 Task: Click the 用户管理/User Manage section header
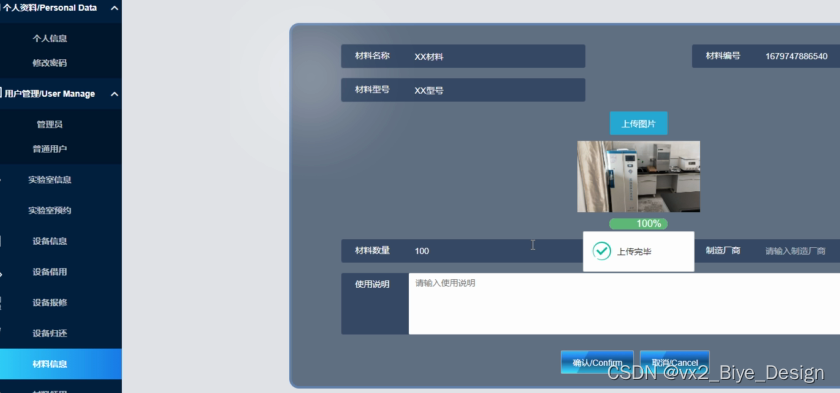(61, 94)
